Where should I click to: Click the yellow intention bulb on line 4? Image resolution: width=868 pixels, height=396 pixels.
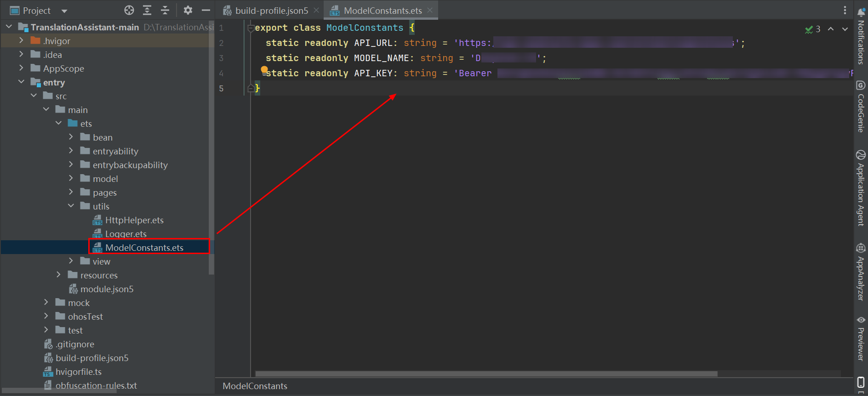(264, 70)
